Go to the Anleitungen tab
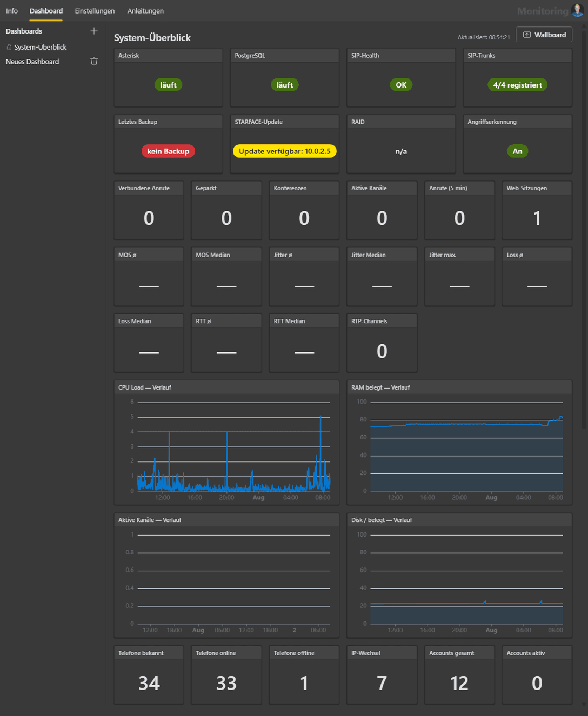Screen dimensions: 588x716 point(145,11)
